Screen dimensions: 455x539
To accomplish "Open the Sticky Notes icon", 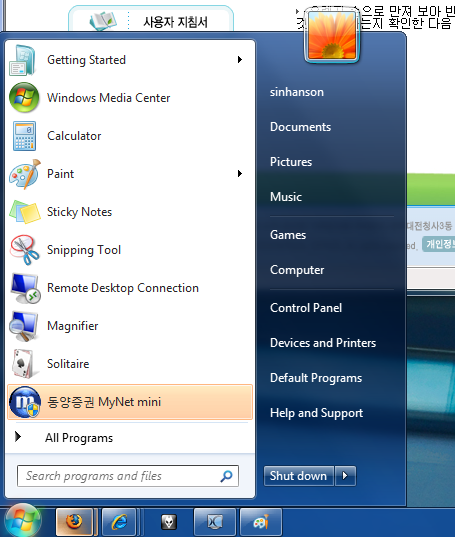I will 25,212.
